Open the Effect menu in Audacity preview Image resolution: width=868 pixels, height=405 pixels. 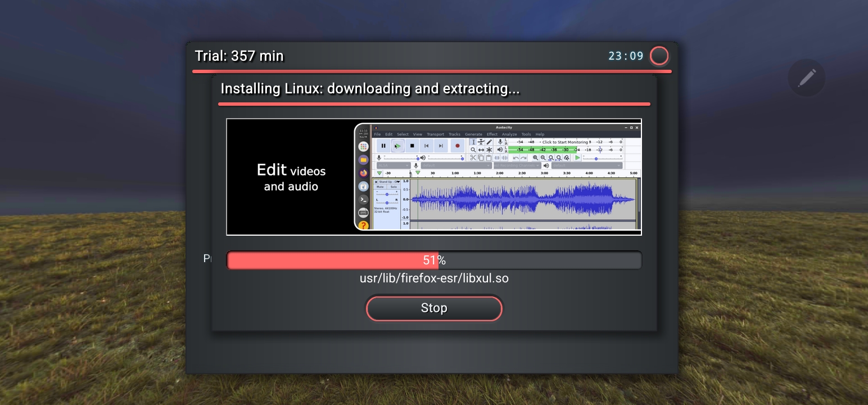tap(492, 134)
